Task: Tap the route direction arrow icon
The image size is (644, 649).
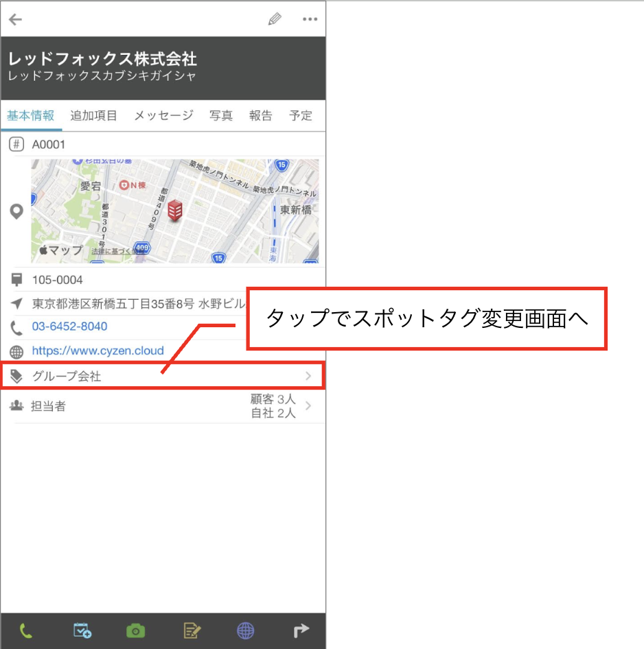Action: (x=301, y=630)
